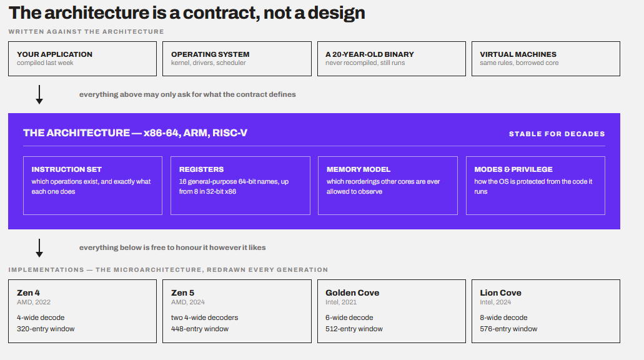Viewport: 644px width, 360px height.
Task: Click the main title about architecture contract
Action: [x=187, y=13]
